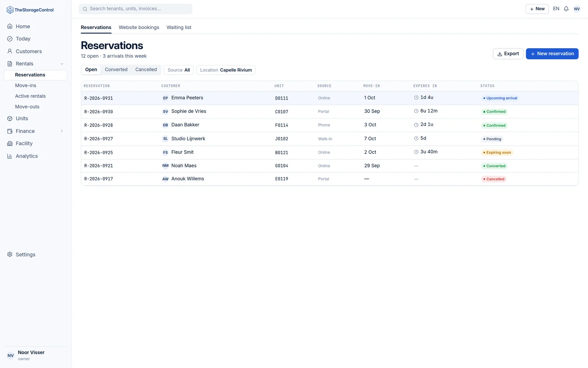The height and width of the screenshot is (368, 588).
Task: Switch language with the EN selector
Action: (556, 9)
